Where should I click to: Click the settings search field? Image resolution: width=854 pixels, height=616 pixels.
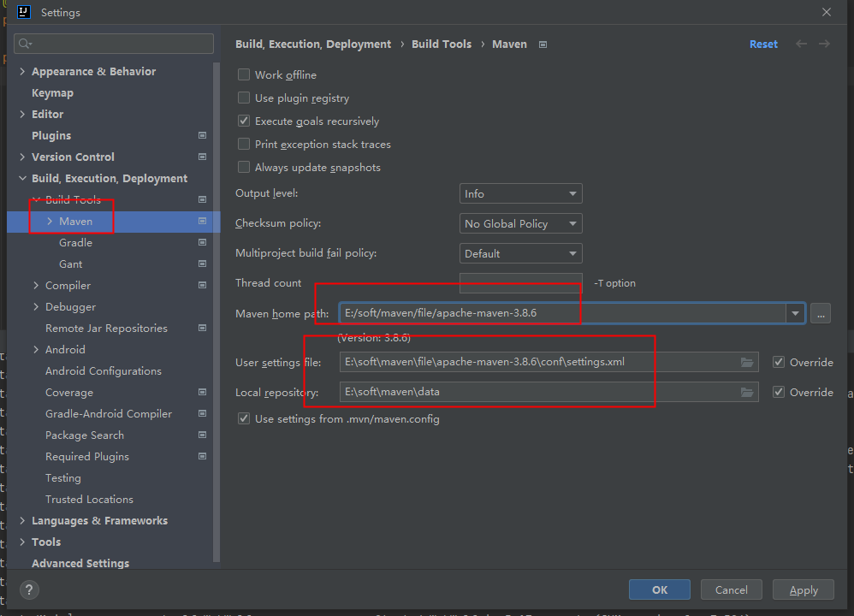114,44
